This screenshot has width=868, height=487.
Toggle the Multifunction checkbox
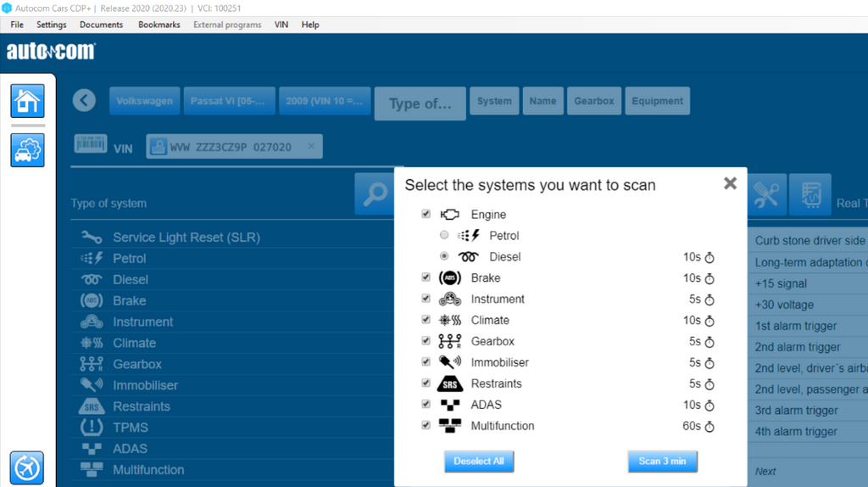pos(426,426)
